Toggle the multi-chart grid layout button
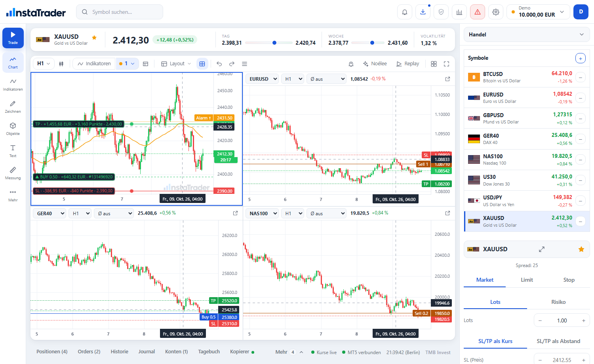594x364 pixels. (x=202, y=64)
